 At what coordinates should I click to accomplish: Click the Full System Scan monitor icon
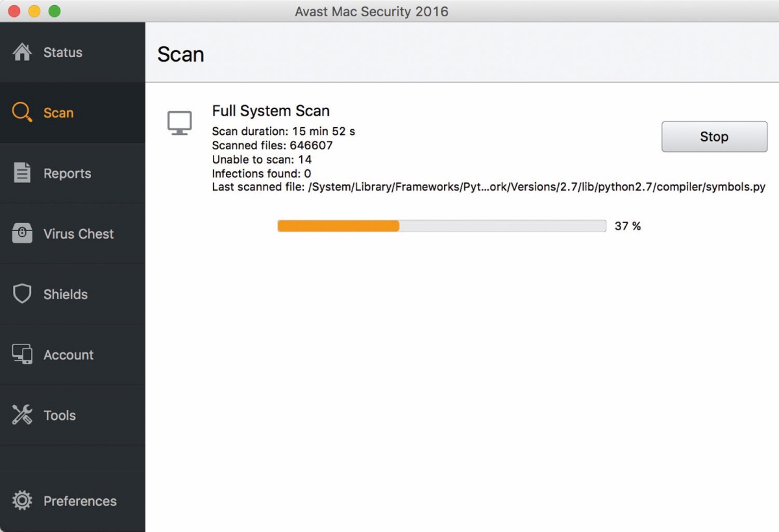[180, 123]
